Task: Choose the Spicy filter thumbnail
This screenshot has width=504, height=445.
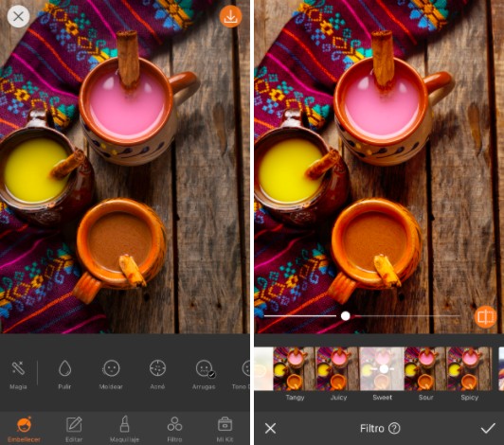Action: point(469,368)
